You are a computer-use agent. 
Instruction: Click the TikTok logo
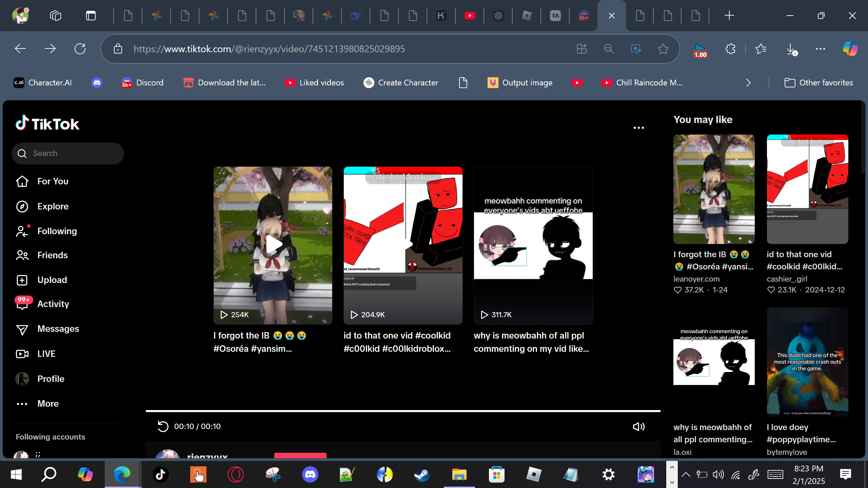coord(47,123)
